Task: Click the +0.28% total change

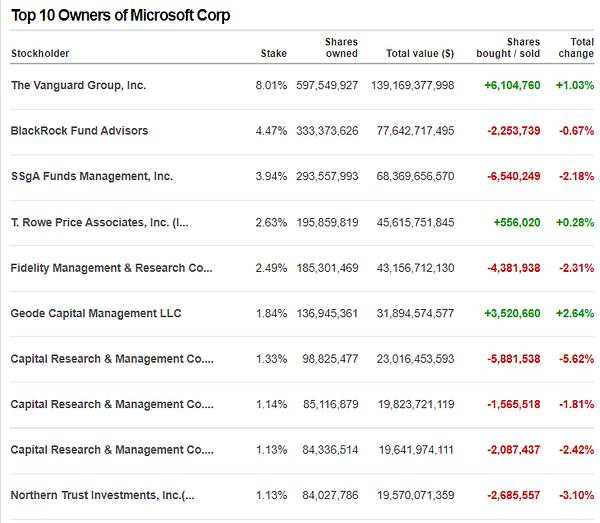Action: click(x=575, y=222)
